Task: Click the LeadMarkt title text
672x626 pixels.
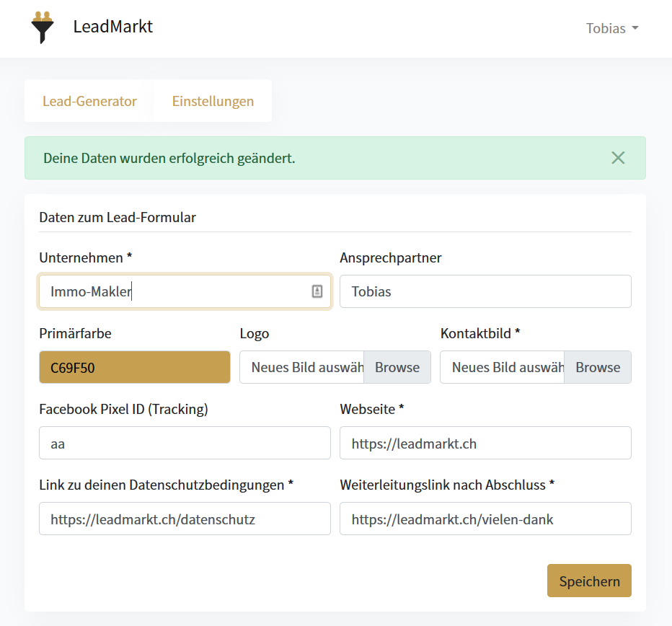Action: [112, 27]
